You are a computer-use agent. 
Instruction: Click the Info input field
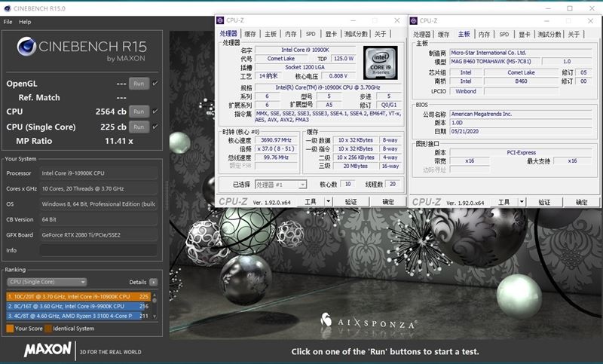coord(99,250)
